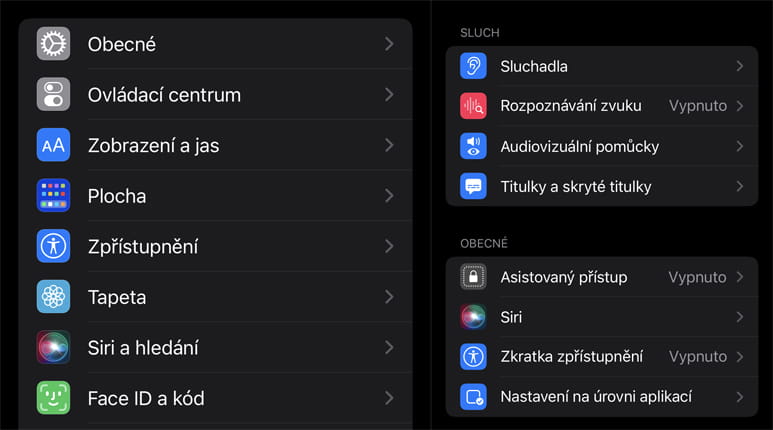This screenshot has height=430, width=773.
Task: Click the Tapeta flower icon
Action: (x=53, y=297)
